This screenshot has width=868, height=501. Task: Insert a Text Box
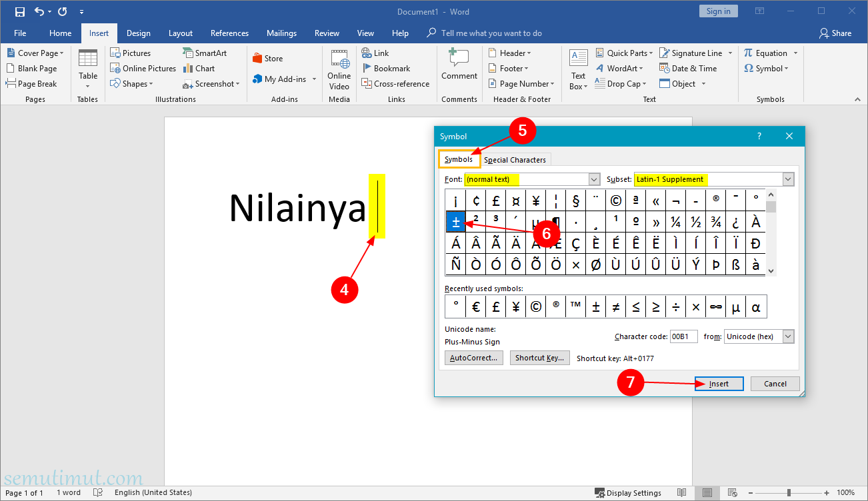coord(578,69)
